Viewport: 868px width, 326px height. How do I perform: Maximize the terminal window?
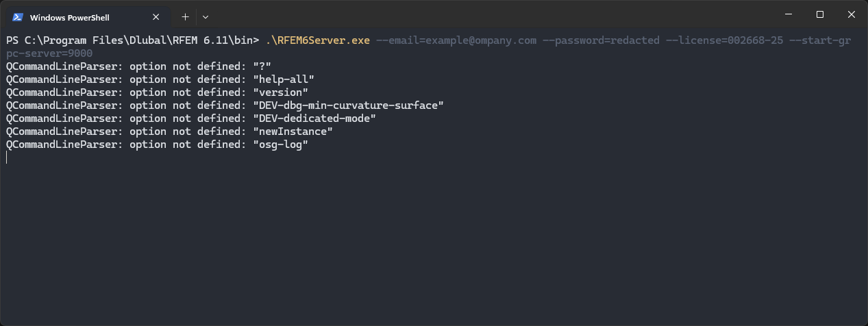point(820,14)
